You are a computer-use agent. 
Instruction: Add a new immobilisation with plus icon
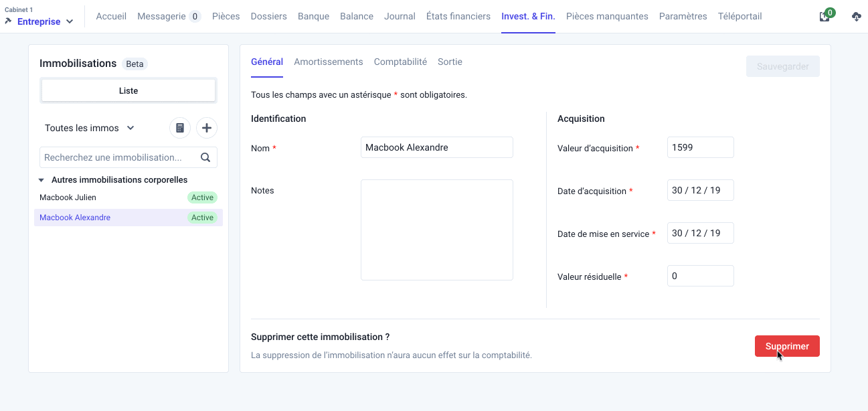[207, 128]
